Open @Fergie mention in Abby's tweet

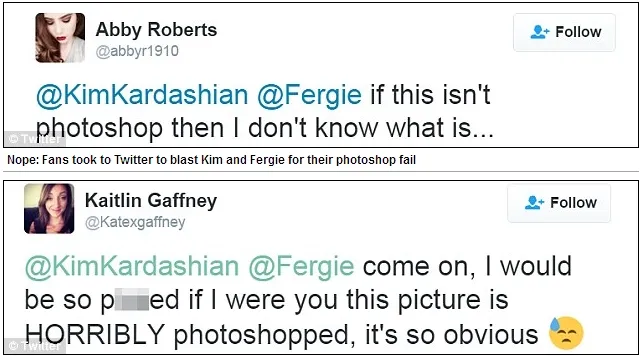(x=310, y=95)
